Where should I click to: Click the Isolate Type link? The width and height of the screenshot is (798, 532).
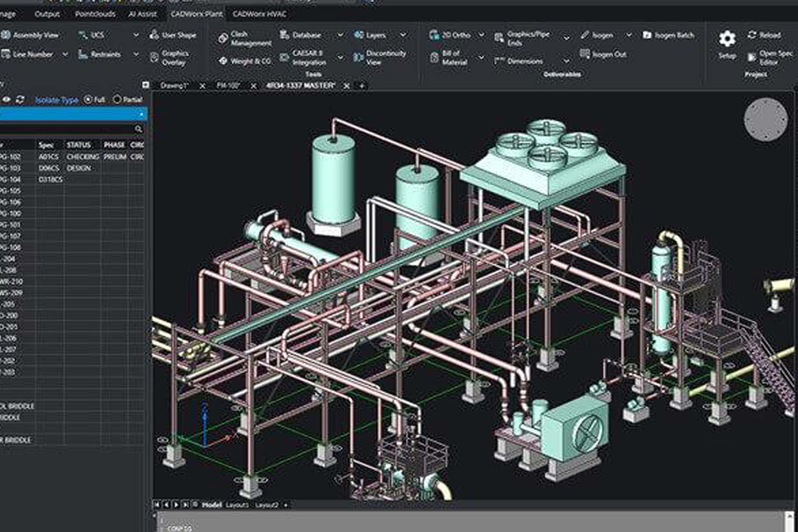[x=56, y=100]
